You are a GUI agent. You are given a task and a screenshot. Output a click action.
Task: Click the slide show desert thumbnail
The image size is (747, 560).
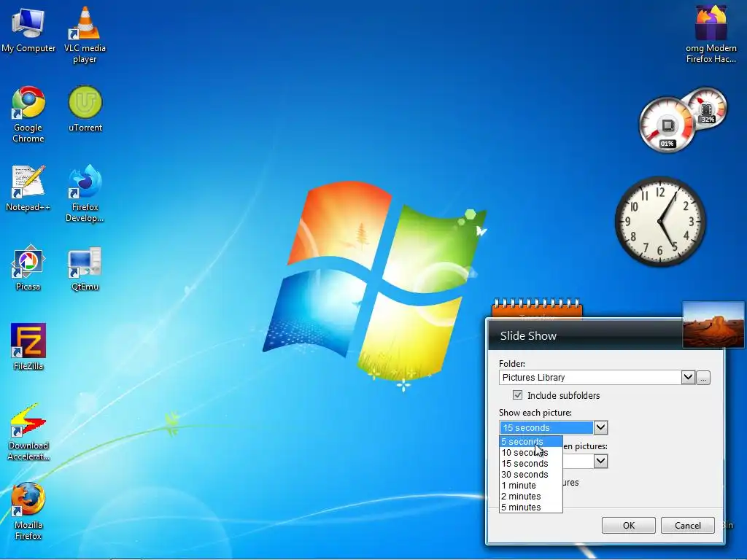pos(713,324)
